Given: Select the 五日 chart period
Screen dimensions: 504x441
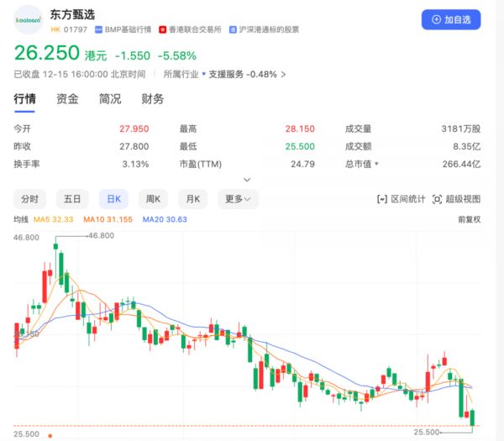Looking at the screenshot, I should pos(72,199).
